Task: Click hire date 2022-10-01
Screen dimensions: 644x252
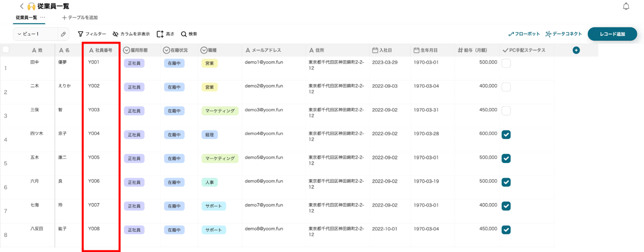Action: click(385, 229)
